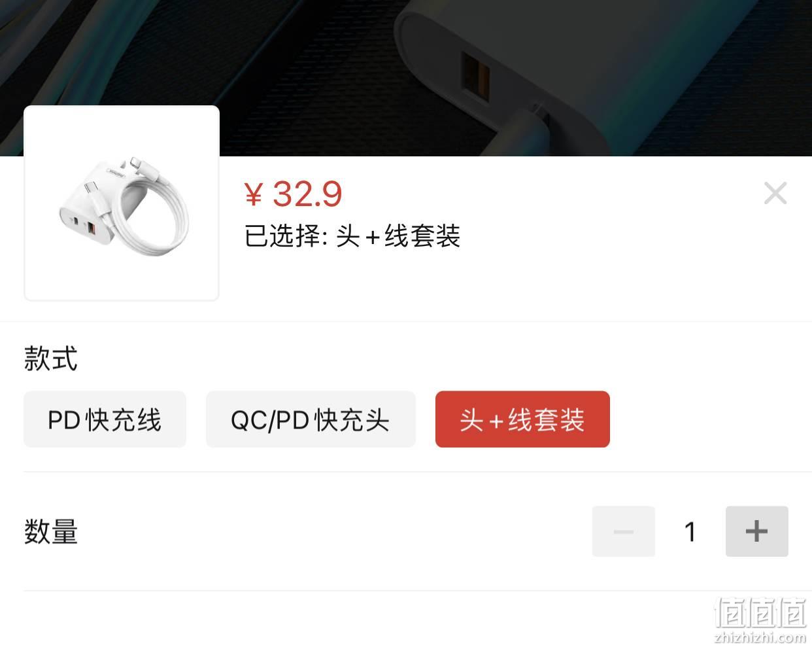Click the yen currency symbol
Viewport: 812px width, 649px height.
254,194
